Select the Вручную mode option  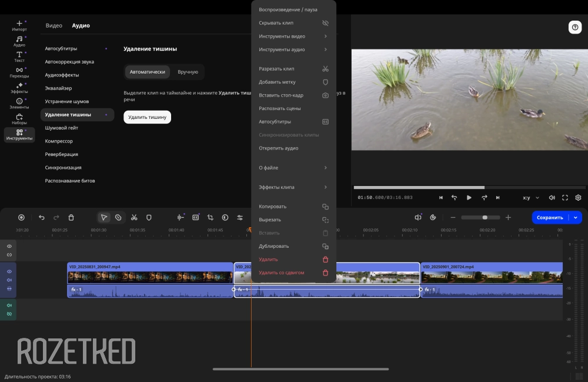[188, 72]
